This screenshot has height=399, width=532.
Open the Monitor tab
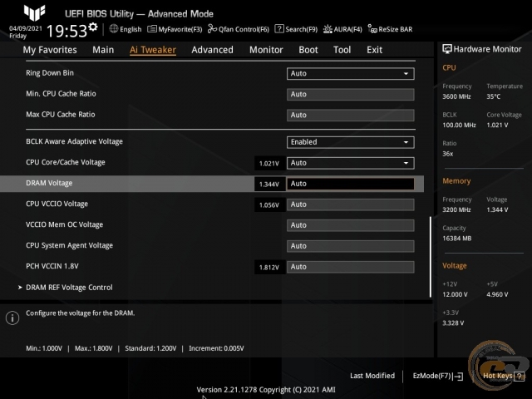click(266, 50)
